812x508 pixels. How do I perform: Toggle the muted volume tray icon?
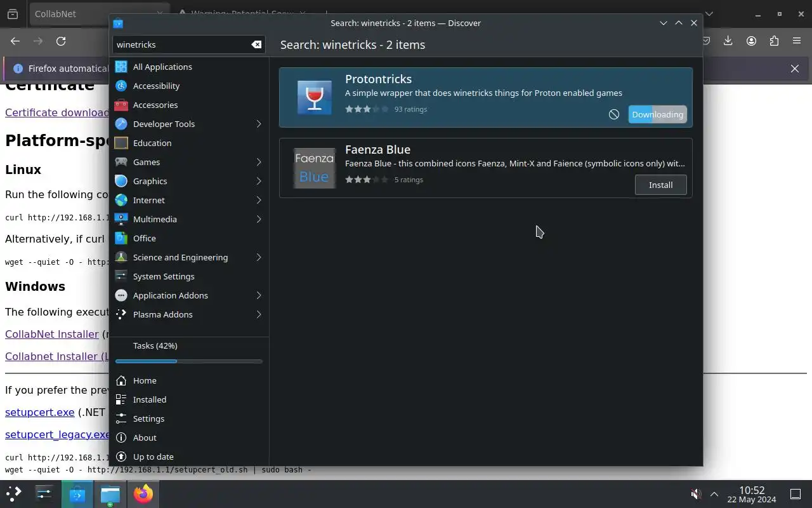[696, 494]
